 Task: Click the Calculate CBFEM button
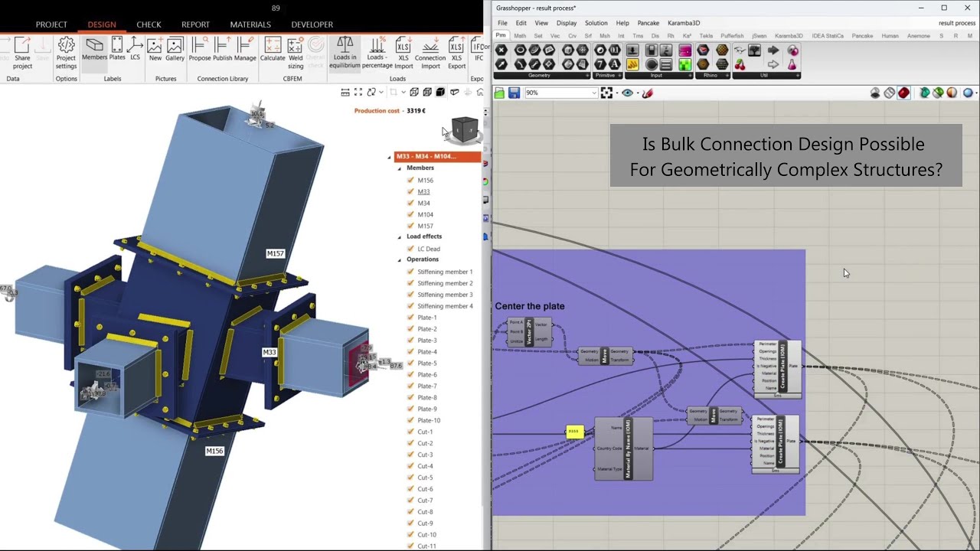[x=273, y=50]
